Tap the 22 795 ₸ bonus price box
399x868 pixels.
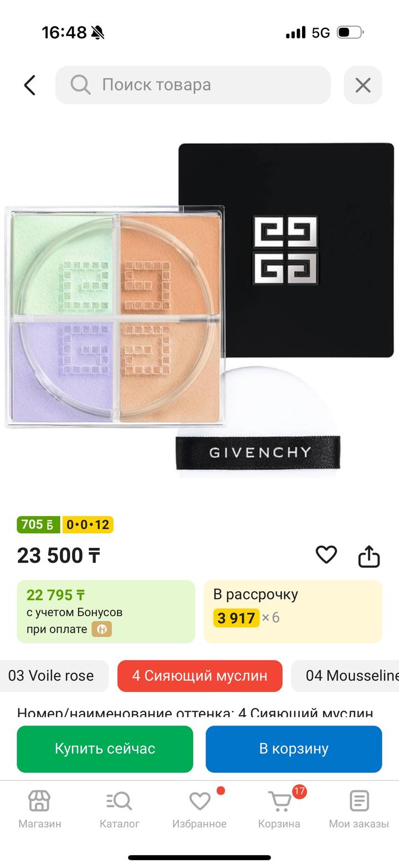tap(106, 611)
